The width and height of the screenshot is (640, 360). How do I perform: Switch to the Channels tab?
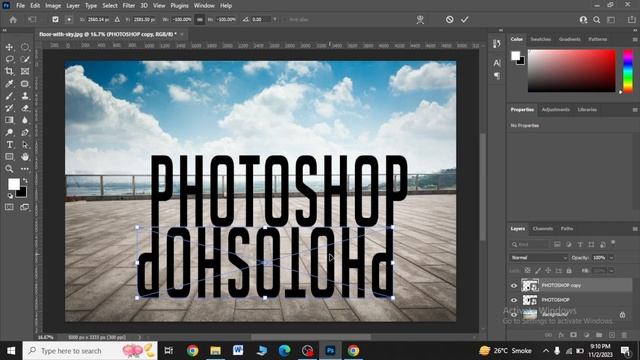[x=543, y=229]
